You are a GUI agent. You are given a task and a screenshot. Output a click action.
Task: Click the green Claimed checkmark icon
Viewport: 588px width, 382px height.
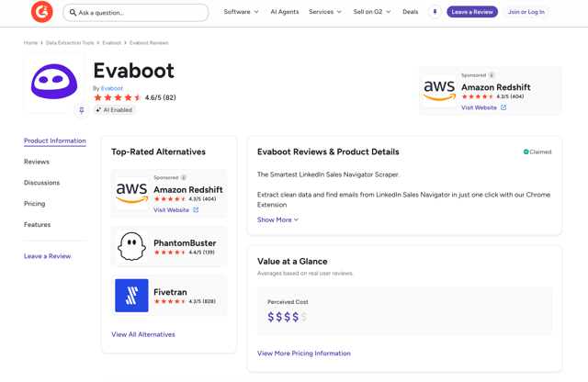(526, 152)
